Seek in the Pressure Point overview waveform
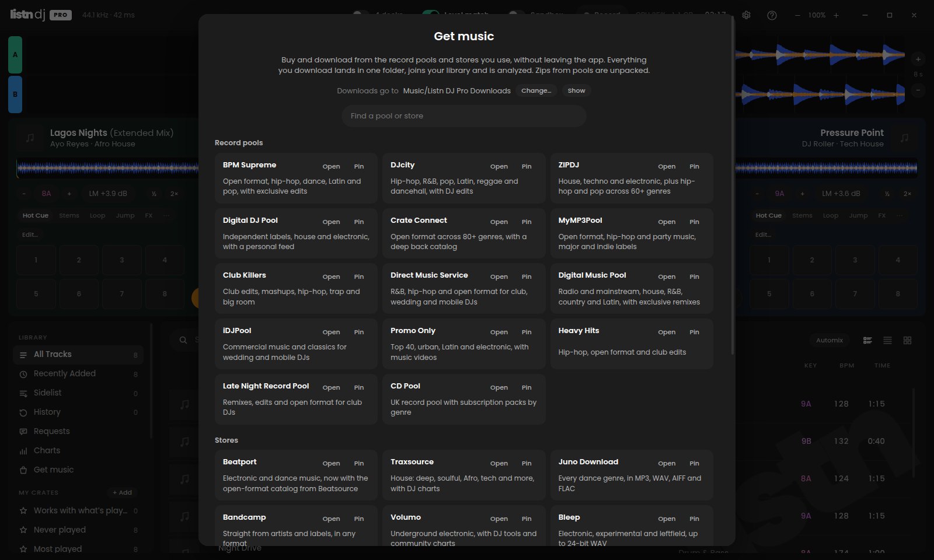This screenshot has height=560, width=934. click(826, 169)
